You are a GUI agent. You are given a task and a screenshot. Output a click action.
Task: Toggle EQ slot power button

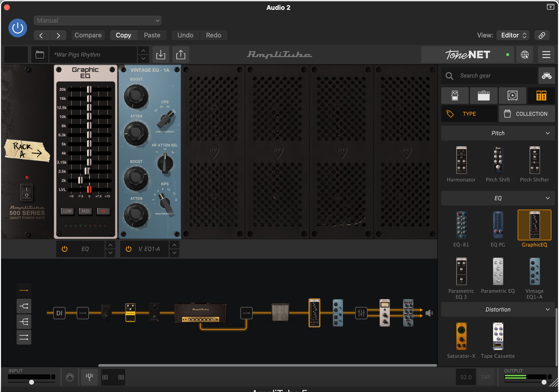coord(65,249)
